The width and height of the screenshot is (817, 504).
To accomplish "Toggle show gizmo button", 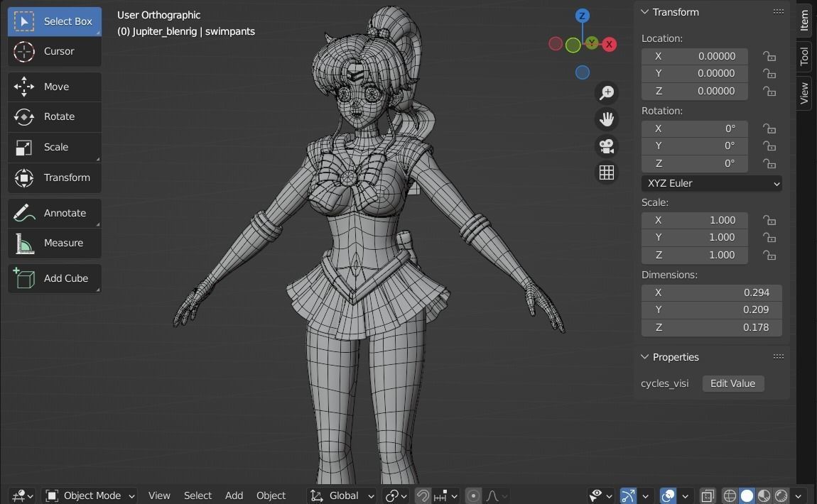I will [629, 495].
